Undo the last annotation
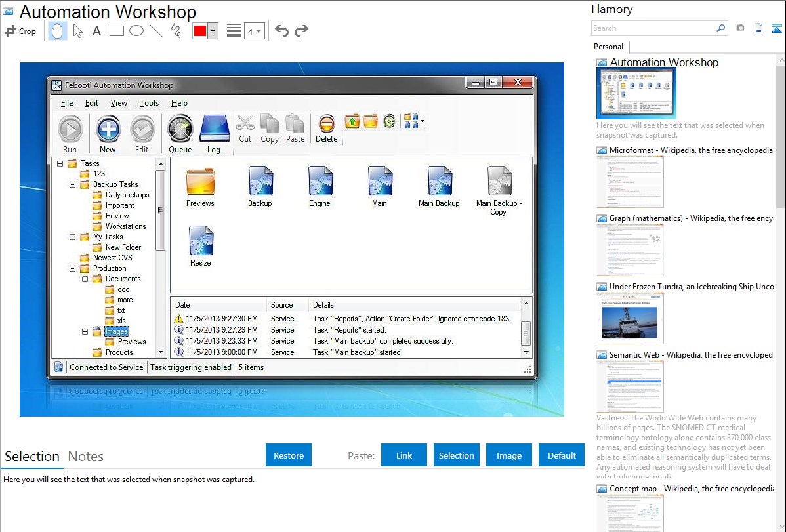The height and width of the screenshot is (532, 786). pos(281,31)
